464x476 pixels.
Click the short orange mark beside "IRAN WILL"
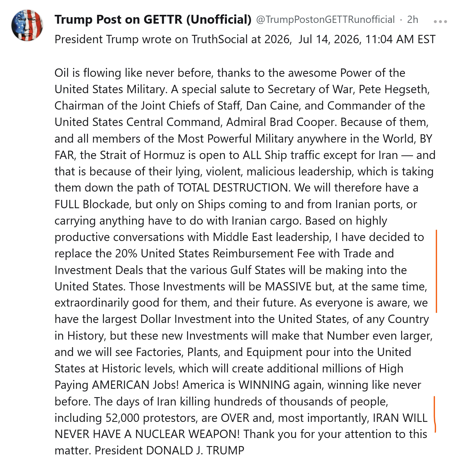pyautogui.click(x=435, y=414)
